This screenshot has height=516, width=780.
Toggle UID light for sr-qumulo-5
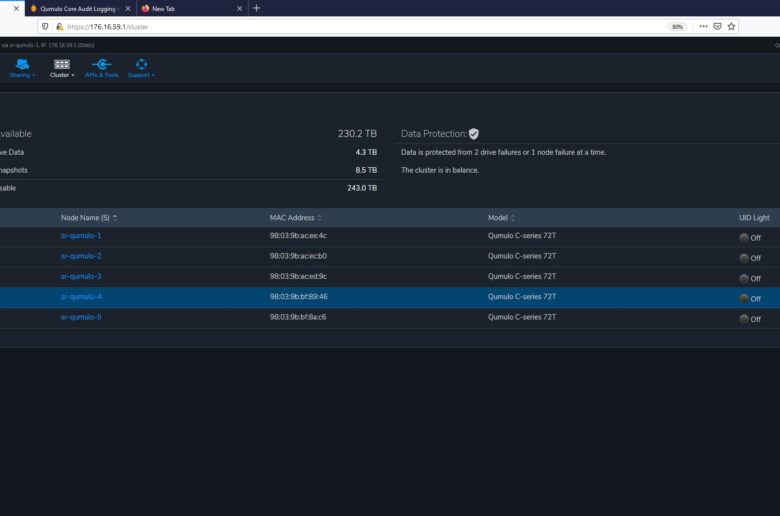744,319
